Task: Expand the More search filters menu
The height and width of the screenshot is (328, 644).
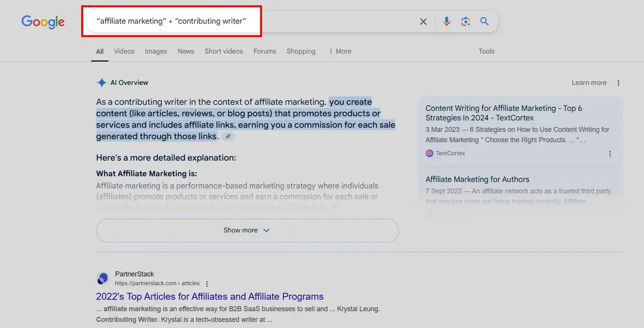Action: pos(340,51)
